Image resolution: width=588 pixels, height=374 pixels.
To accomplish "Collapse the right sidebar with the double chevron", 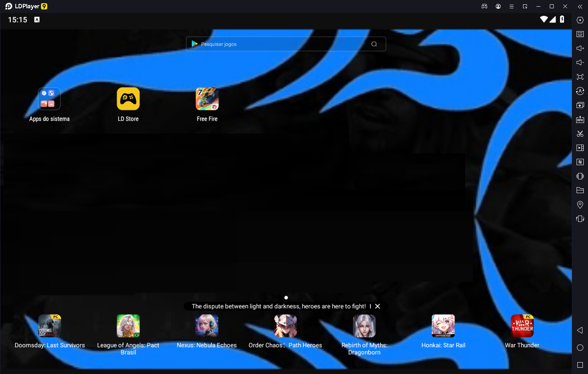I will (x=580, y=6).
